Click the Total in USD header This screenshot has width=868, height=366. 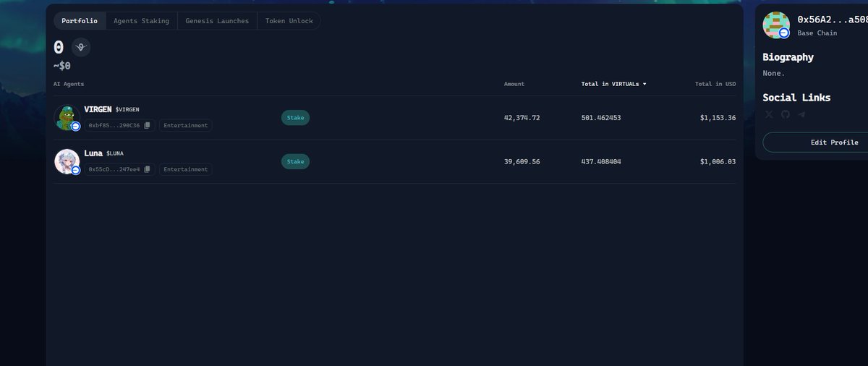coord(715,84)
